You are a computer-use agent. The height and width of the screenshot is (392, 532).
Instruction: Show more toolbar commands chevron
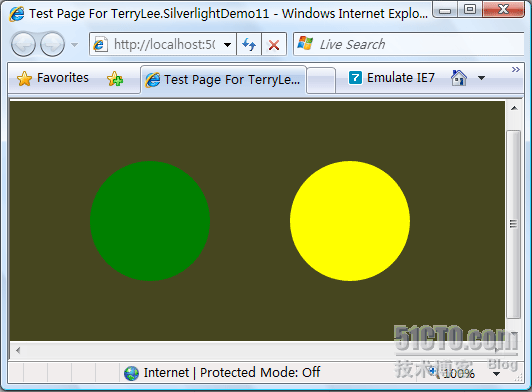click(516, 70)
